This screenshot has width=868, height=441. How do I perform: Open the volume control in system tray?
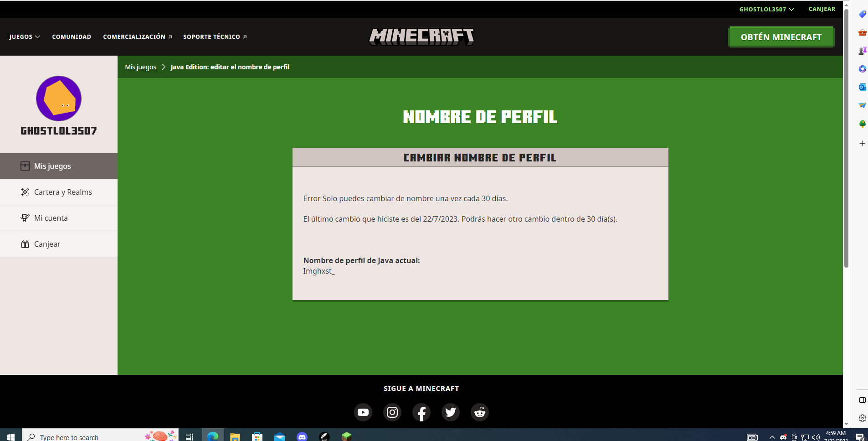tap(816, 437)
